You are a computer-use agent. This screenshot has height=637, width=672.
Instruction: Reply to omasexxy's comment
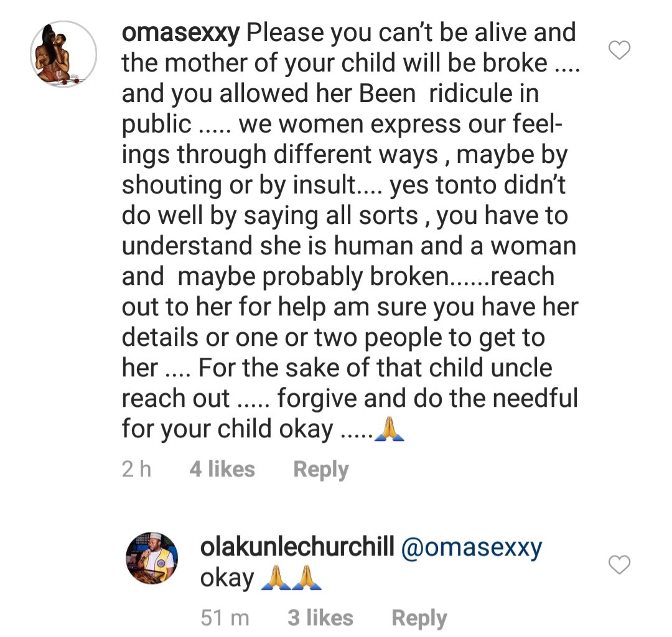pos(321,470)
